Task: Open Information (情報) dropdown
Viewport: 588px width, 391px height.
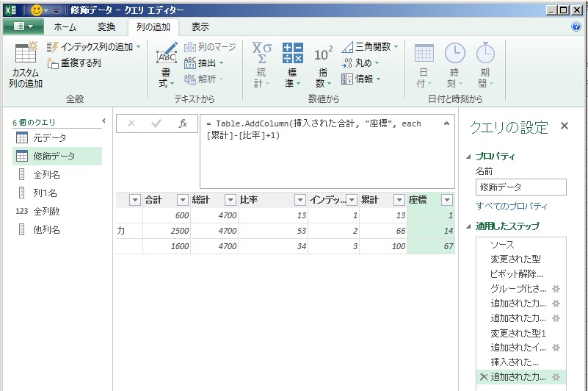Action: (x=378, y=79)
